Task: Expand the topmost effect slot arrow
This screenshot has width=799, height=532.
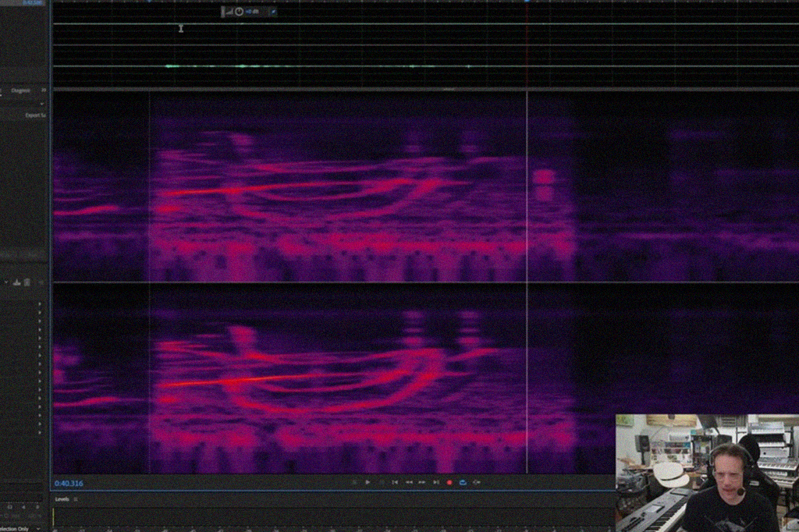Action: point(40,304)
